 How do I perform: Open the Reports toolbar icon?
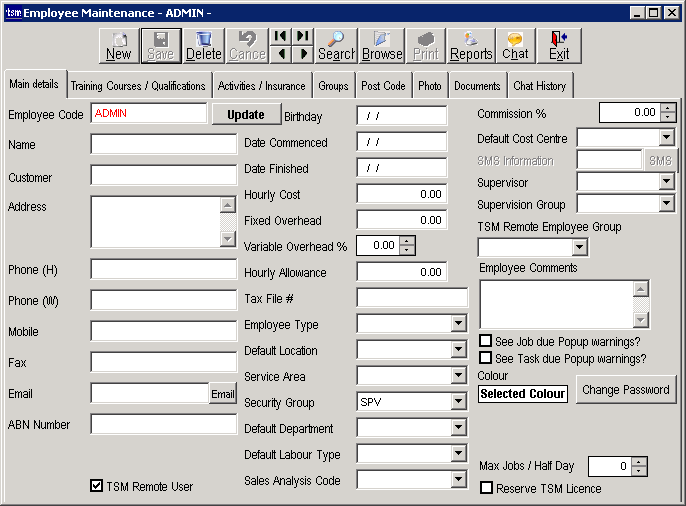coord(471,45)
